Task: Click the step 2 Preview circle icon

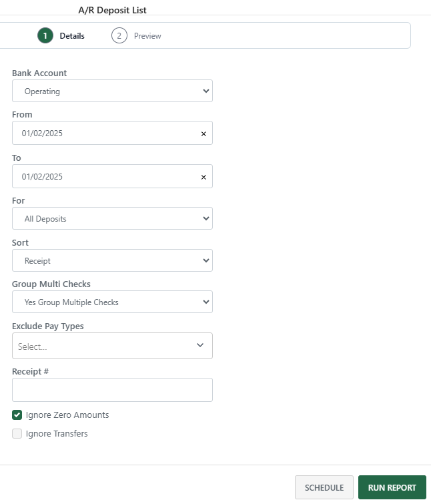Action: 119,35
